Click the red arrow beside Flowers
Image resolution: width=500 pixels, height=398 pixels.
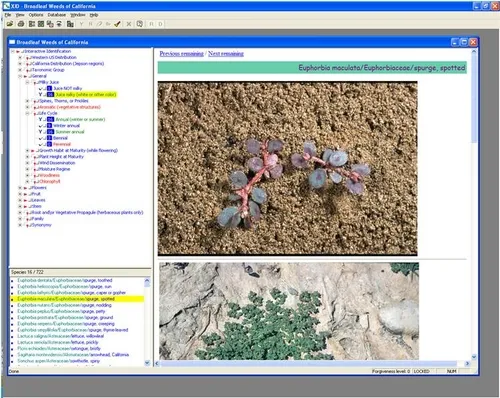[26, 188]
